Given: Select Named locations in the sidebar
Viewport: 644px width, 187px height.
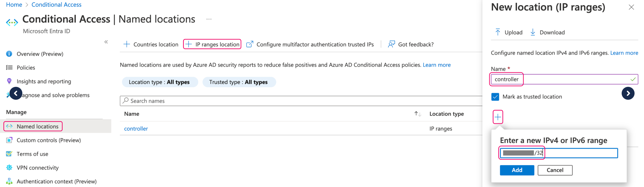Looking at the screenshot, I should (38, 126).
